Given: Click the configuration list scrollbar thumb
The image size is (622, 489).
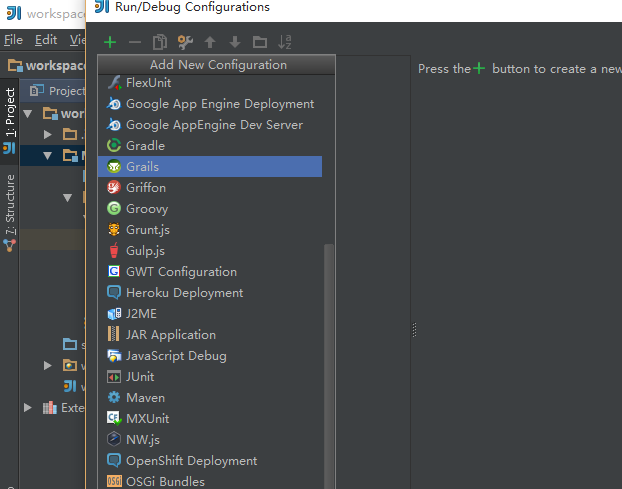Looking at the screenshot, I should click(328, 366).
